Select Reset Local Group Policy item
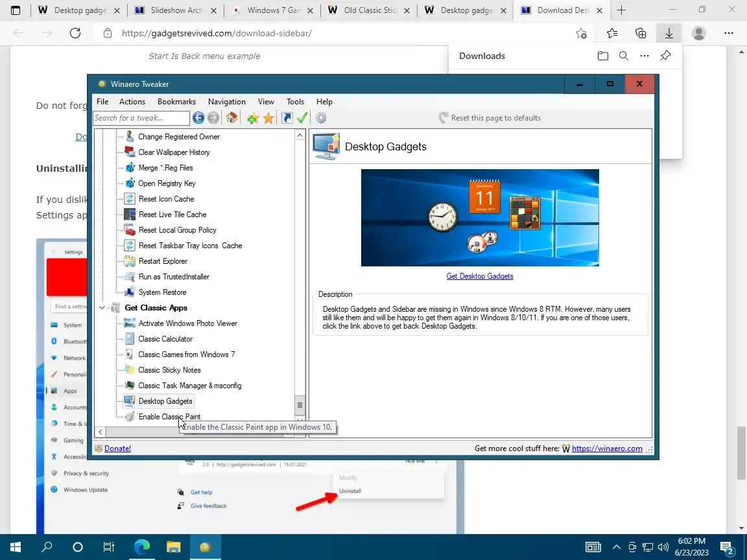The image size is (747, 560). click(177, 230)
